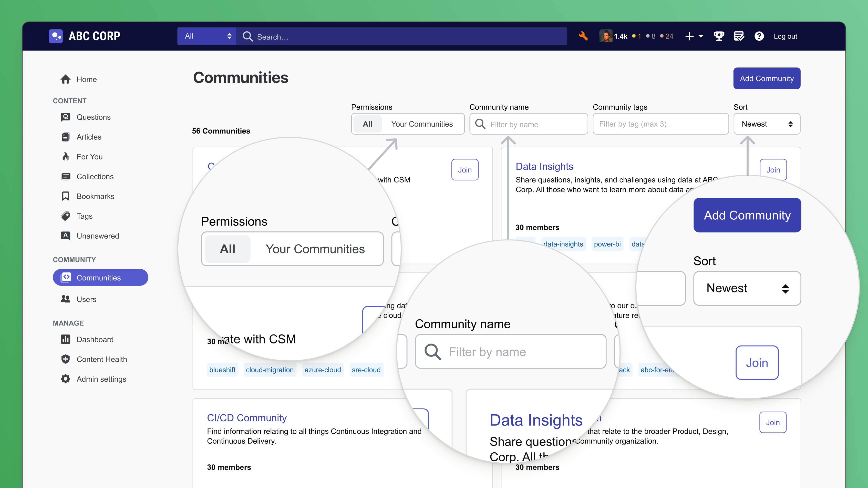Open Users via people icon
Viewport: 868px width, 488px height.
pyautogui.click(x=65, y=299)
